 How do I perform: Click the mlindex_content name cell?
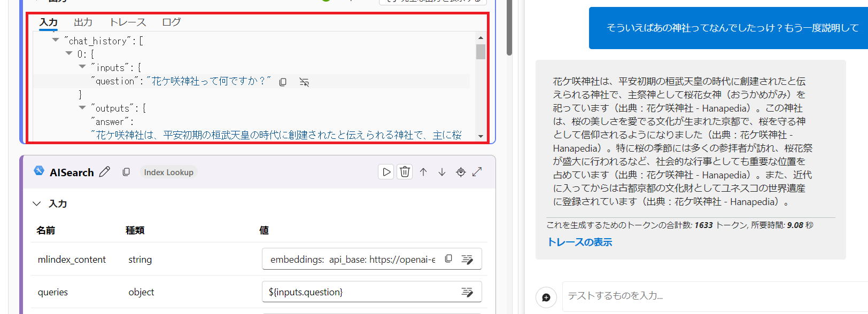point(72,260)
